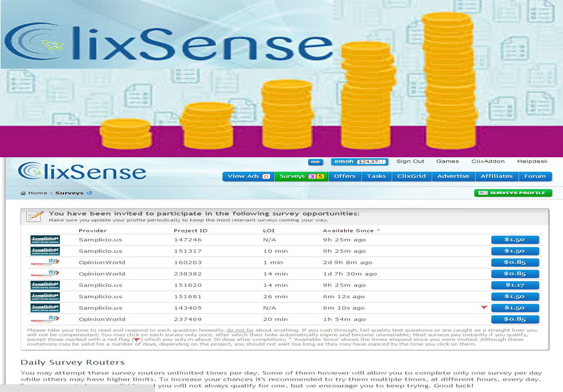The image size is (563, 392).
Task: Open the Affiliates tab
Action: 497,176
